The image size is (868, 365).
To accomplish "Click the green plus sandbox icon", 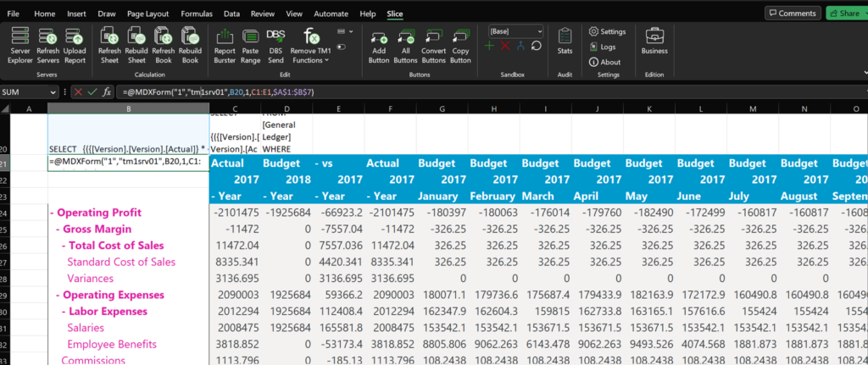I will 490,46.
